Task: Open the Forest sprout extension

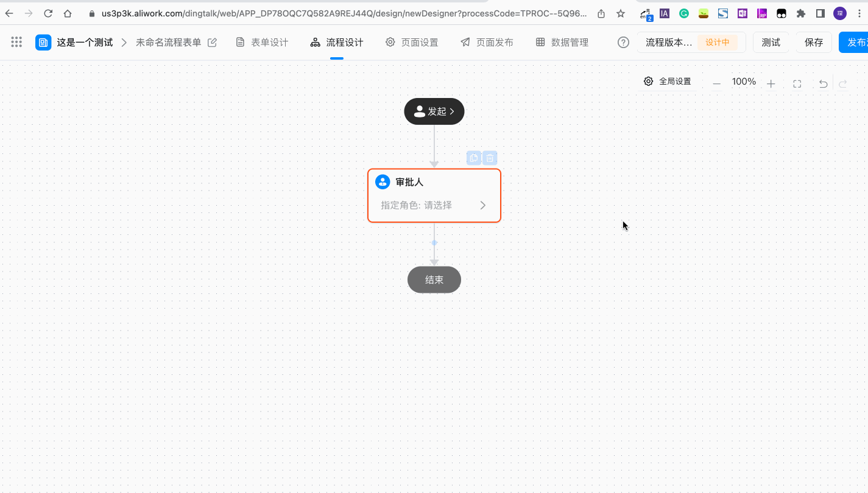Action: (704, 13)
